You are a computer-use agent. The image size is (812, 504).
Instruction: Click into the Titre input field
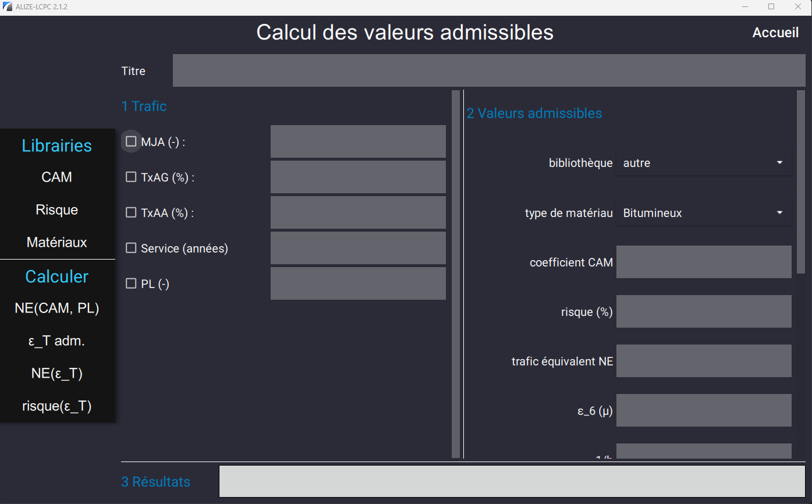[x=489, y=70]
